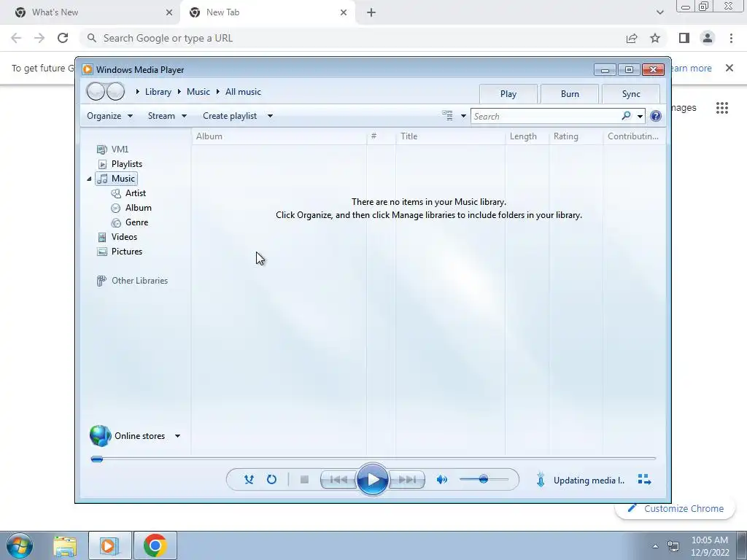Viewport: 747px width, 560px height.
Task: Click the Media Player Forward button
Action: [115, 91]
